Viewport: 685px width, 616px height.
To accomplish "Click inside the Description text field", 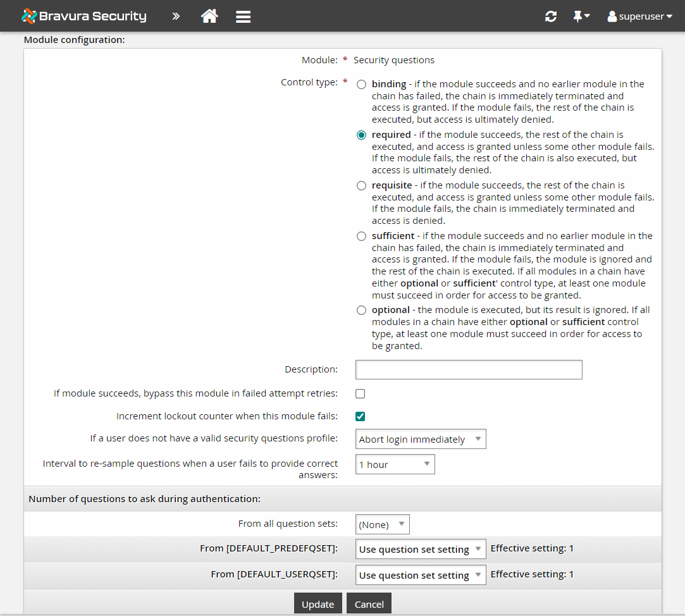I will point(468,369).
